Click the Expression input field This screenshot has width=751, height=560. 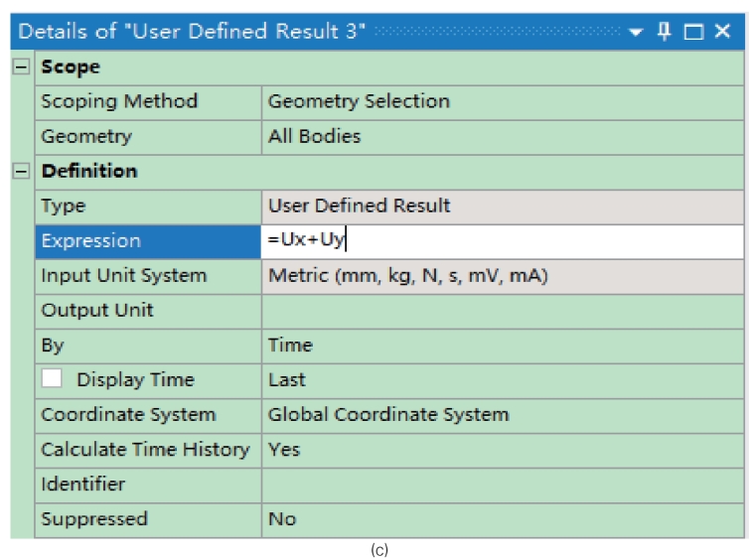pos(503,240)
